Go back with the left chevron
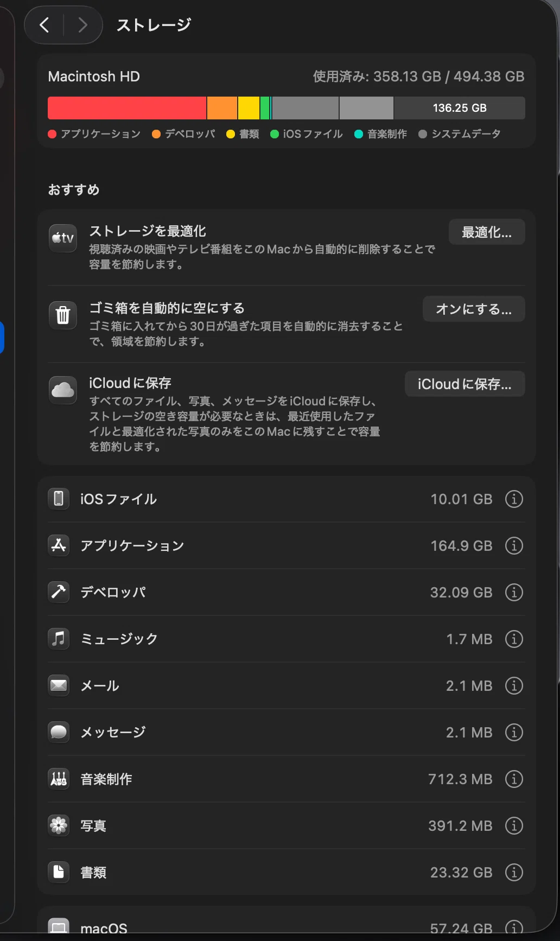The width and height of the screenshot is (560, 941). point(44,24)
